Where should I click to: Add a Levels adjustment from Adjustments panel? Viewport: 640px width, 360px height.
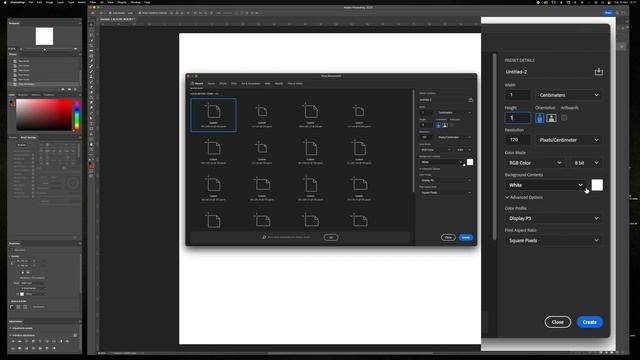[x=20, y=341]
